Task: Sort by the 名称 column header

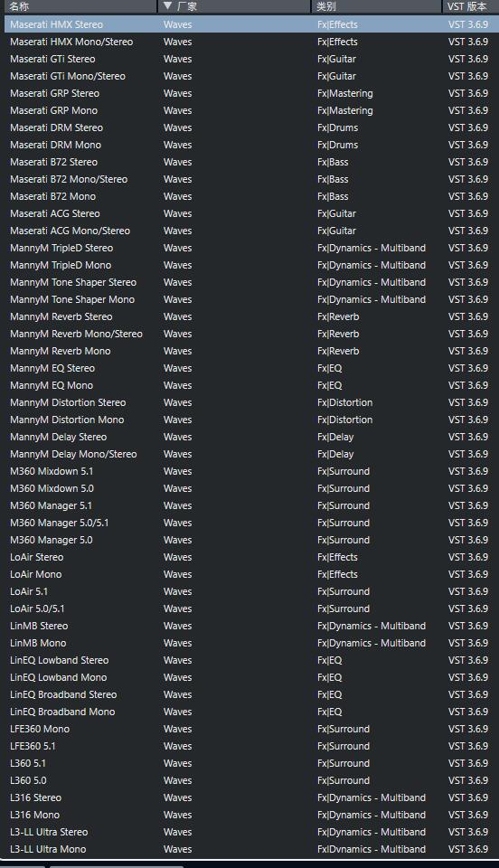Action: (x=79, y=6)
